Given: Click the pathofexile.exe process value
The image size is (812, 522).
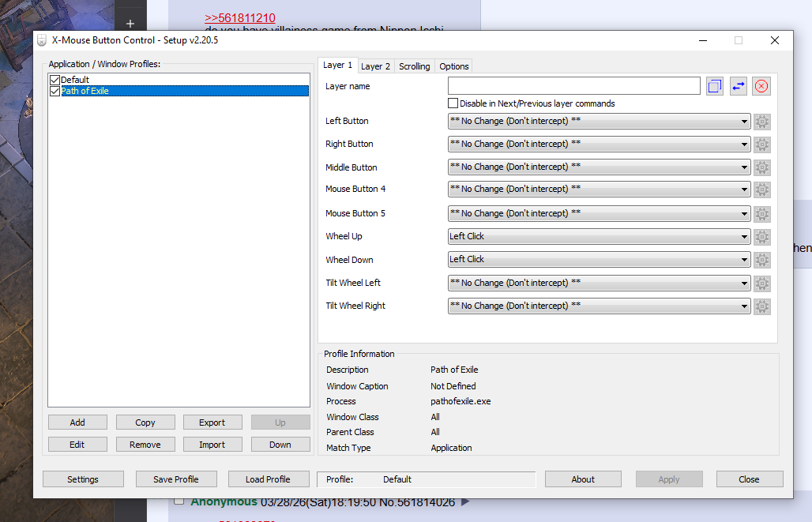Looking at the screenshot, I should [461, 401].
